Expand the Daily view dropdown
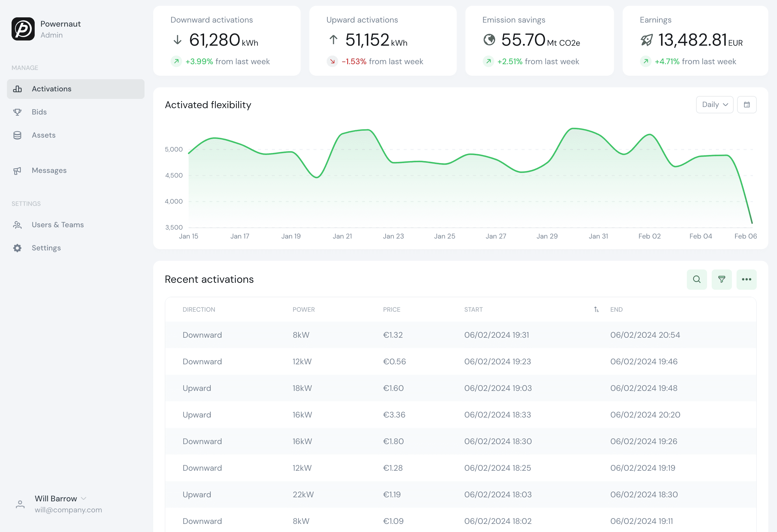Viewport: 777px width, 532px height. point(714,105)
